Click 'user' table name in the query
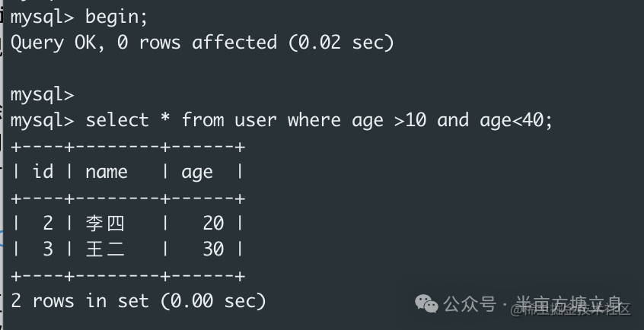Image resolution: width=644 pixels, height=330 pixels. pos(255,120)
